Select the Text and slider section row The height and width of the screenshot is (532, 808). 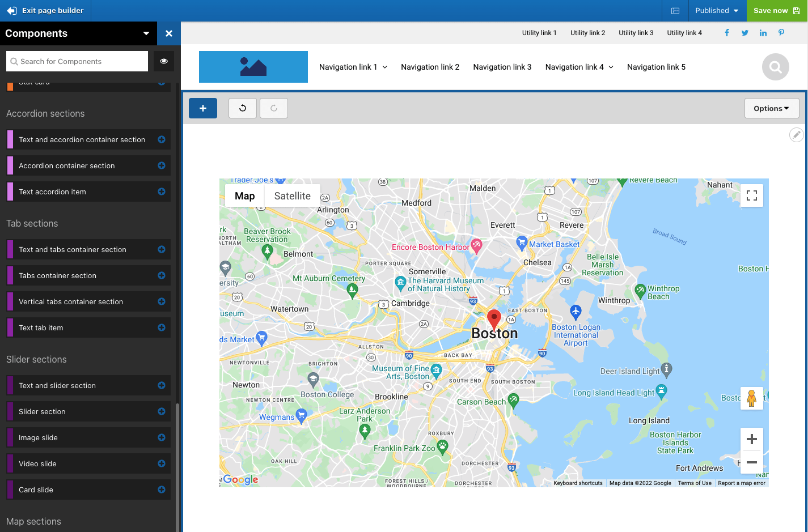(88, 385)
